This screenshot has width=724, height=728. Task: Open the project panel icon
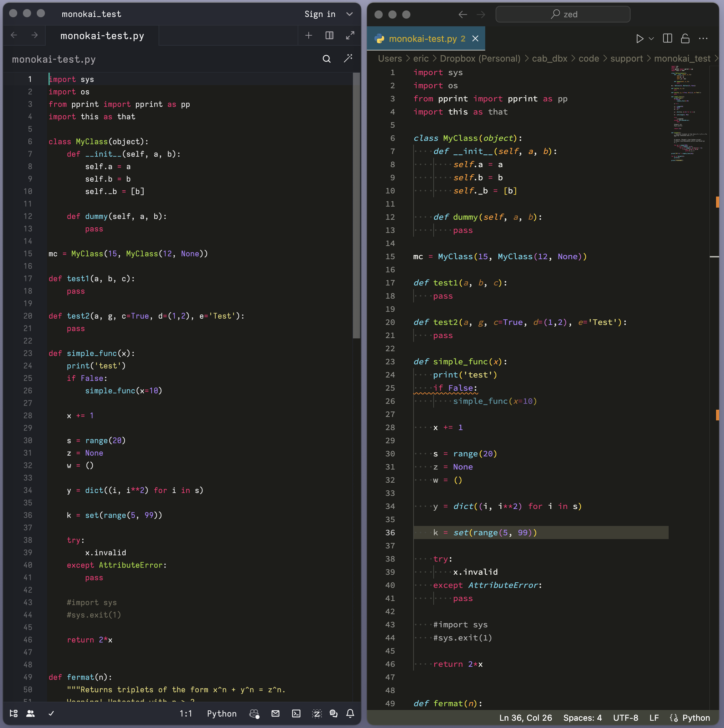[13, 713]
